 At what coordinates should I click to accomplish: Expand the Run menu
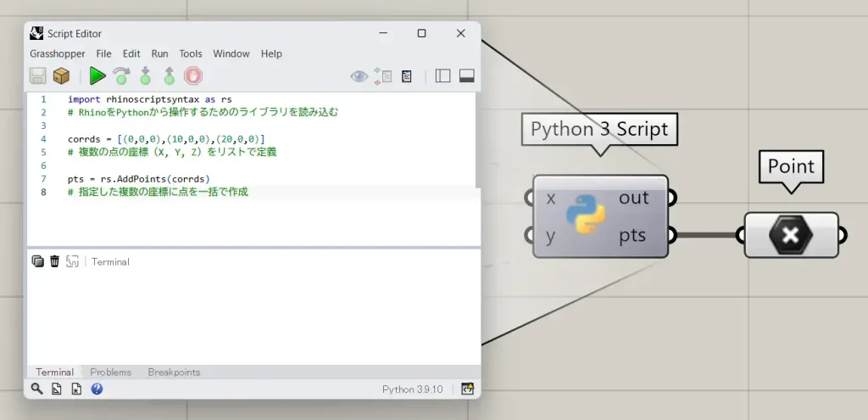(x=159, y=53)
